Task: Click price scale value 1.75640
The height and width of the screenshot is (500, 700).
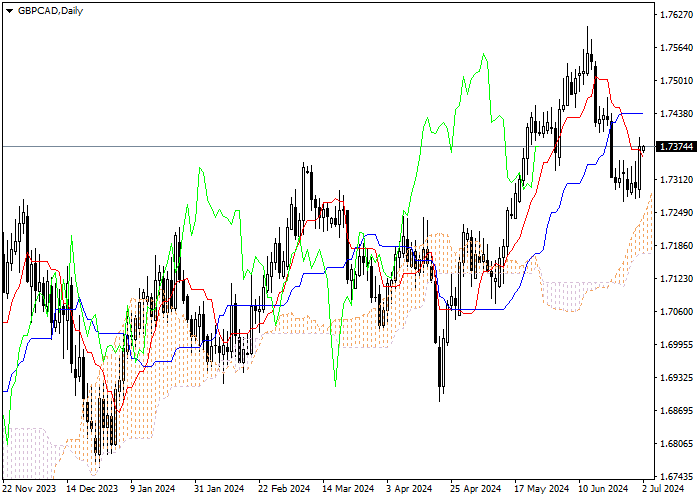Action: point(677,48)
